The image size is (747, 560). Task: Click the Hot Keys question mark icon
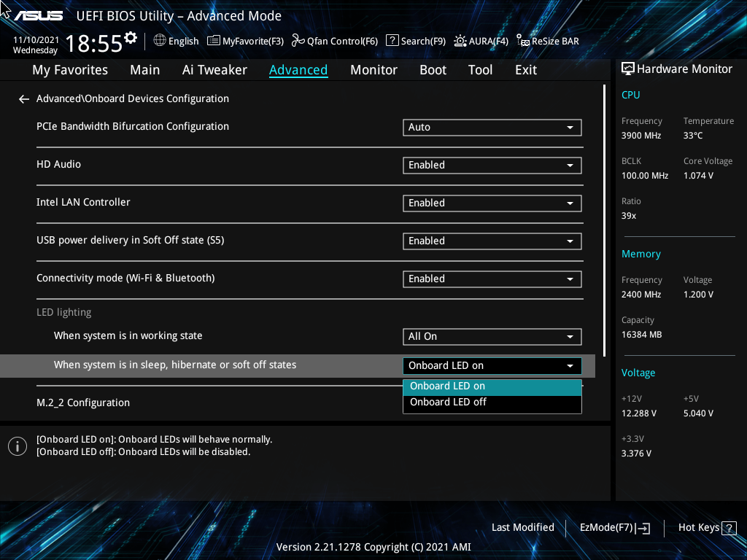729,528
